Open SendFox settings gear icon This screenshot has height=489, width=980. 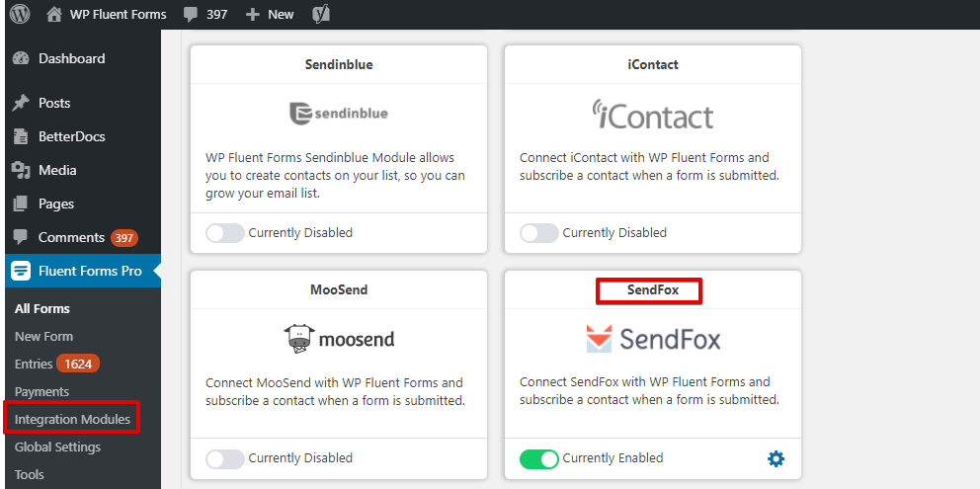(x=776, y=459)
